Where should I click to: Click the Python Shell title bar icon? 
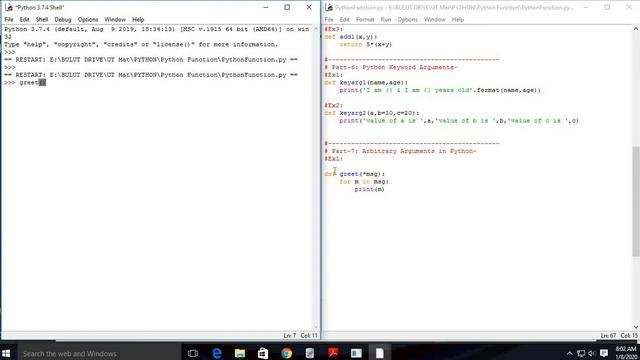(x=9, y=7)
